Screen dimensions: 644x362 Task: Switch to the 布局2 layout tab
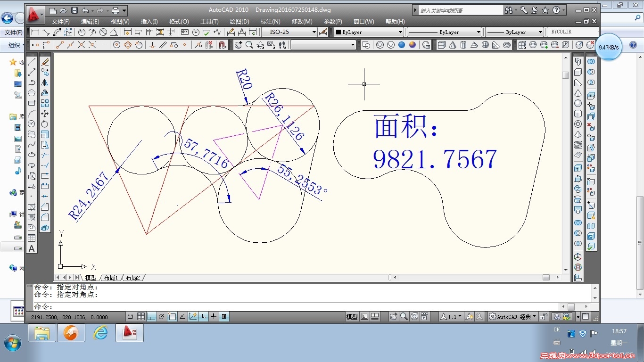132,278
